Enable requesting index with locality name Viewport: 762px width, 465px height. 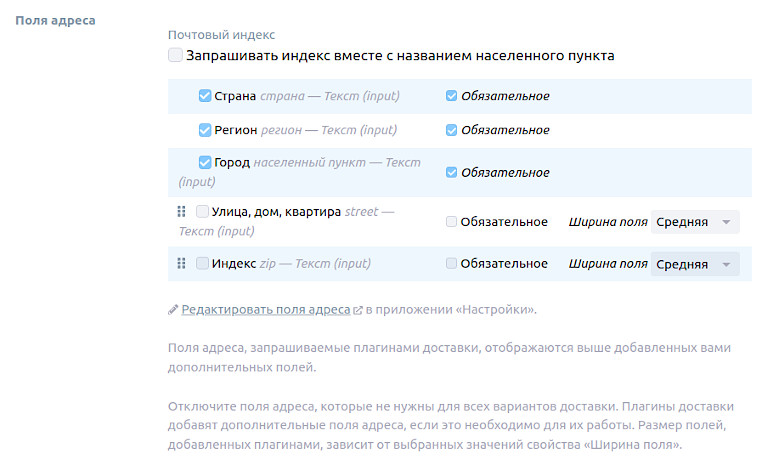click(176, 56)
